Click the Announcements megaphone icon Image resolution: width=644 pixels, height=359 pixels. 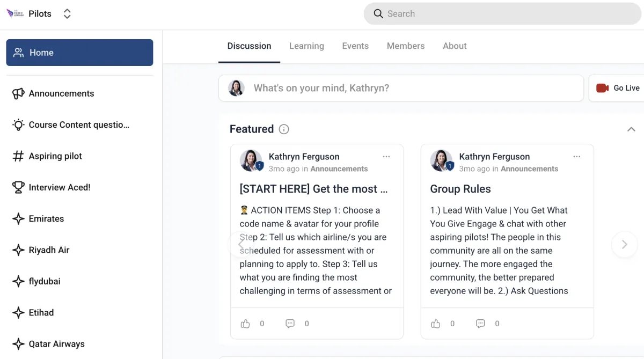pos(18,93)
